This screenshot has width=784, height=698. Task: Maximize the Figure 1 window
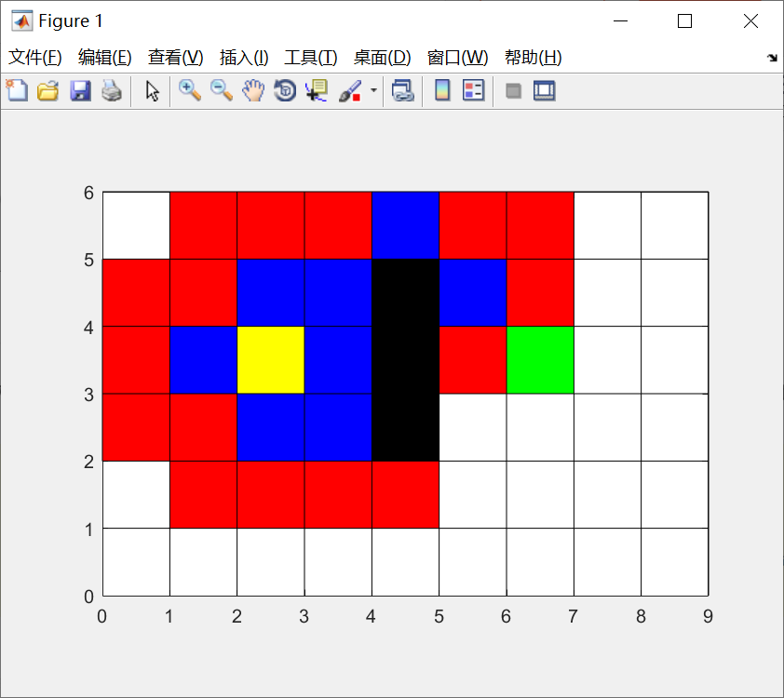tap(684, 21)
